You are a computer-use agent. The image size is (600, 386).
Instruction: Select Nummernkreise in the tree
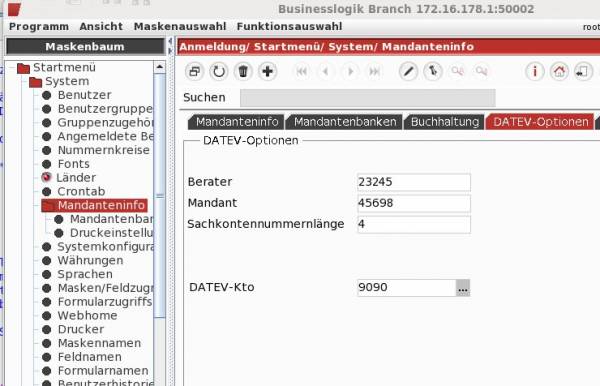103,150
